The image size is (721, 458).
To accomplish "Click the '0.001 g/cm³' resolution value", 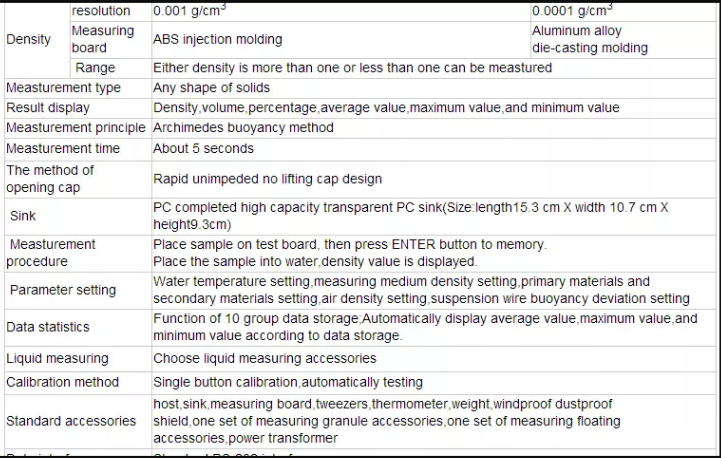I will (x=188, y=10).
